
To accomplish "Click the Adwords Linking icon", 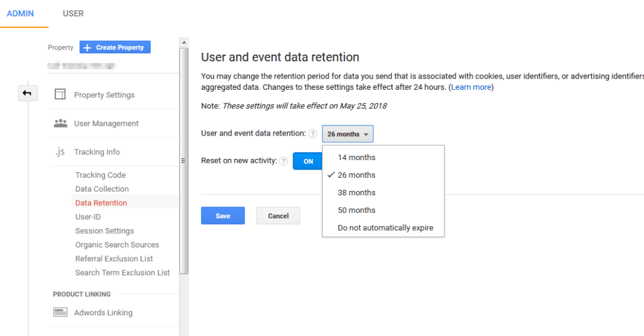I will [60, 312].
